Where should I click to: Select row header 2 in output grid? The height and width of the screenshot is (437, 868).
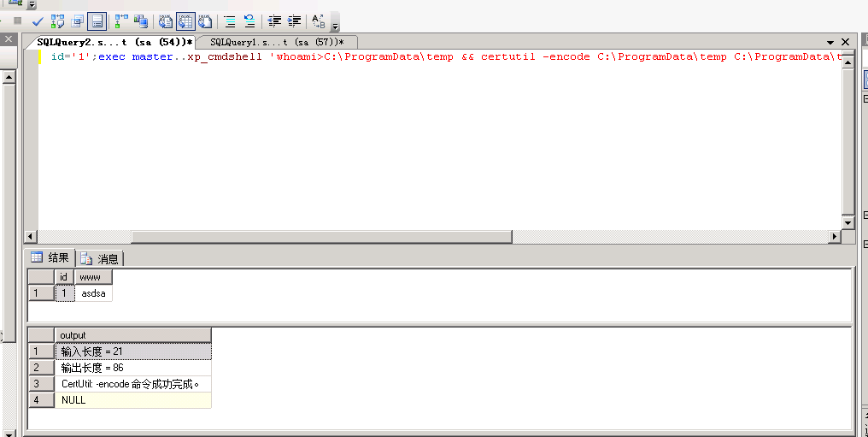pos(42,368)
